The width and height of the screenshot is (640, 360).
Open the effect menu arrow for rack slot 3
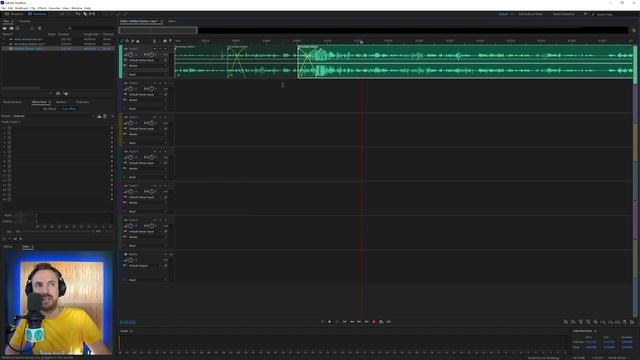pos(112,138)
